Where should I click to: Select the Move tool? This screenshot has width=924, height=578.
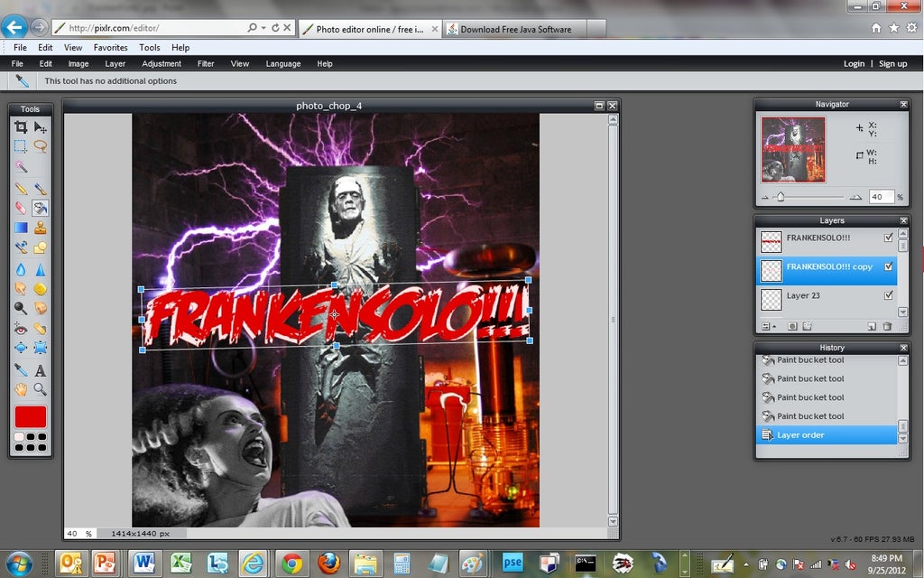click(x=40, y=126)
